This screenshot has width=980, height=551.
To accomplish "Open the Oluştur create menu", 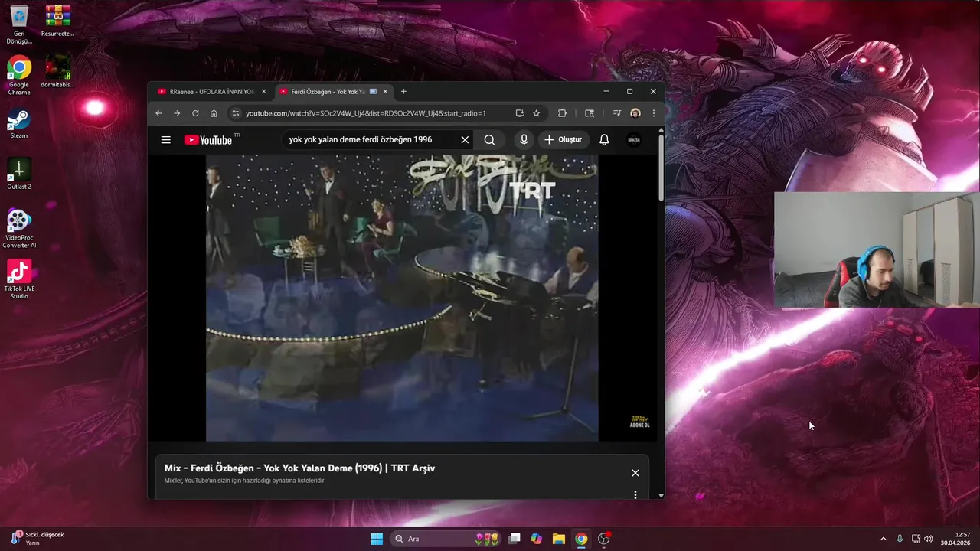I will pos(563,140).
